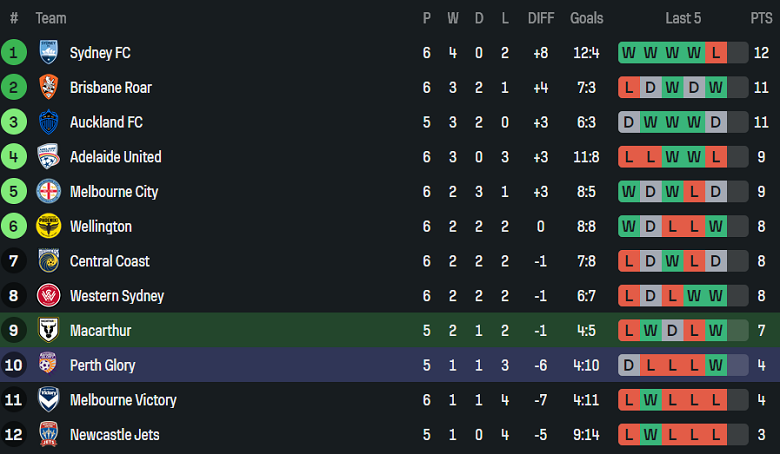Image resolution: width=780 pixels, height=454 pixels.
Task: Click the Sydney FC club crest
Action: tap(48, 53)
